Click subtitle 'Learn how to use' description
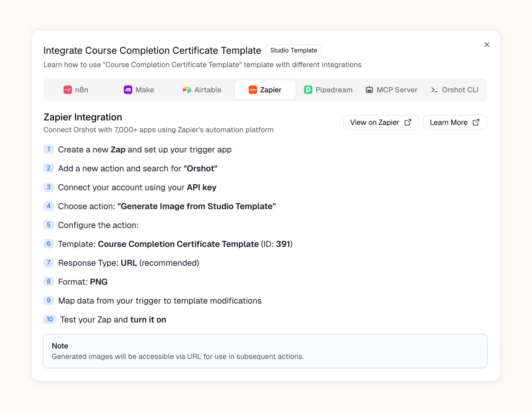This screenshot has height=412, width=532. [x=202, y=65]
